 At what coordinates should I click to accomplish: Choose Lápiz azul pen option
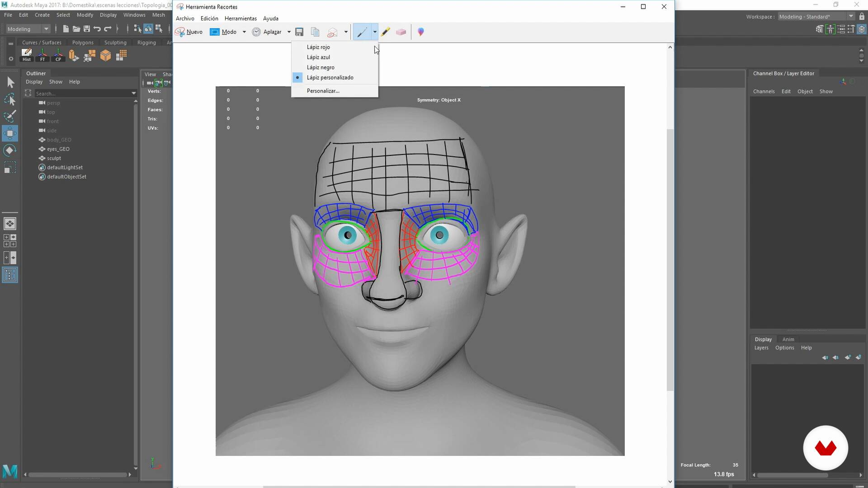click(335, 57)
